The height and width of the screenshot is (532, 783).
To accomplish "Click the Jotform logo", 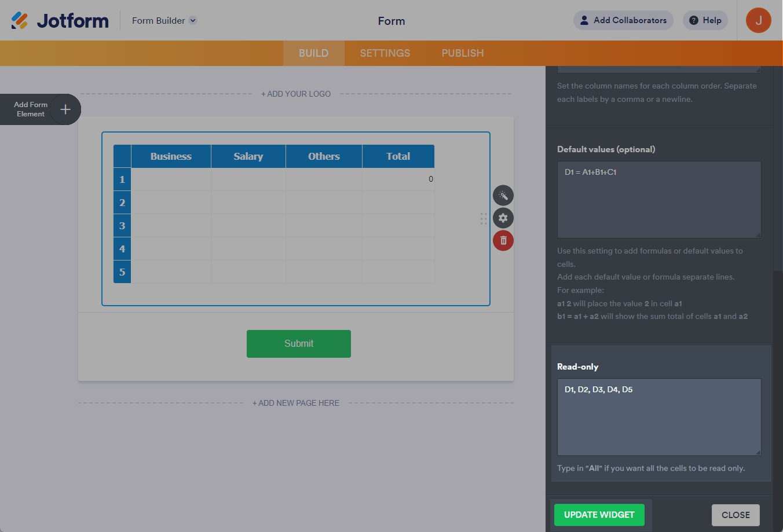I will tap(60, 20).
